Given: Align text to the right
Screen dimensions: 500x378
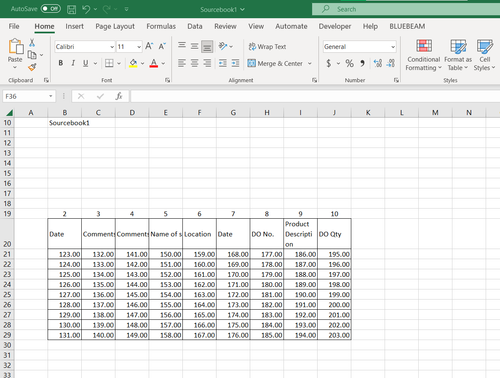Looking at the screenshot, I should pos(207,63).
